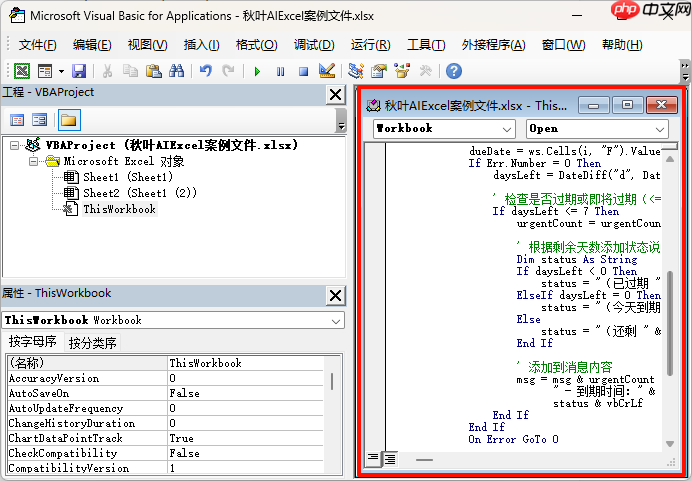Image resolution: width=692 pixels, height=481 pixels.
Task: Click the Insert UserForm toolbar icon
Action: tap(45, 71)
